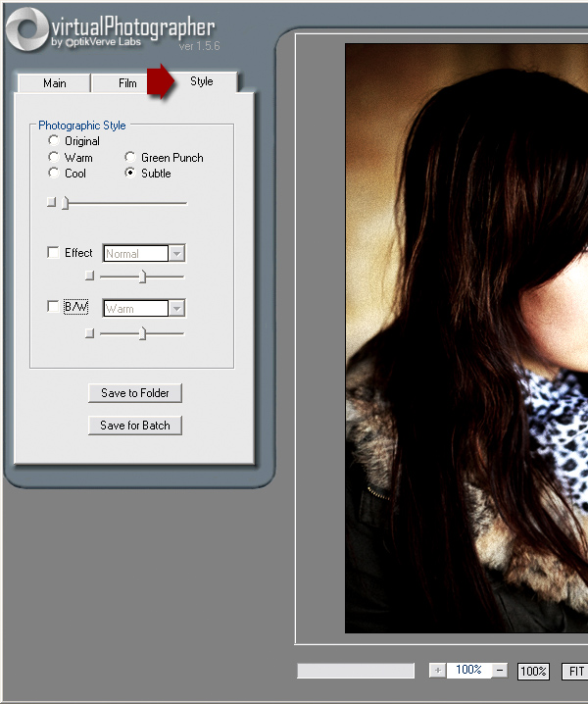Set the preview to 100% button
The width and height of the screenshot is (588, 704).
pos(533,672)
